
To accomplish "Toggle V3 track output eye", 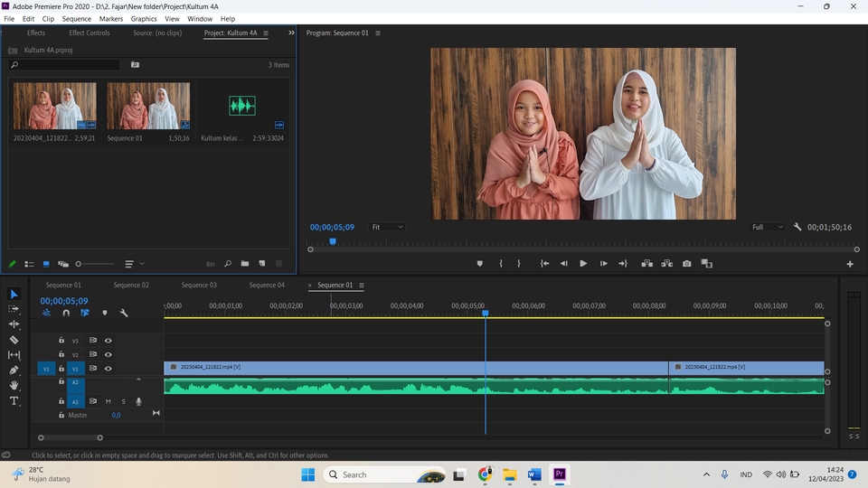I will coord(108,341).
